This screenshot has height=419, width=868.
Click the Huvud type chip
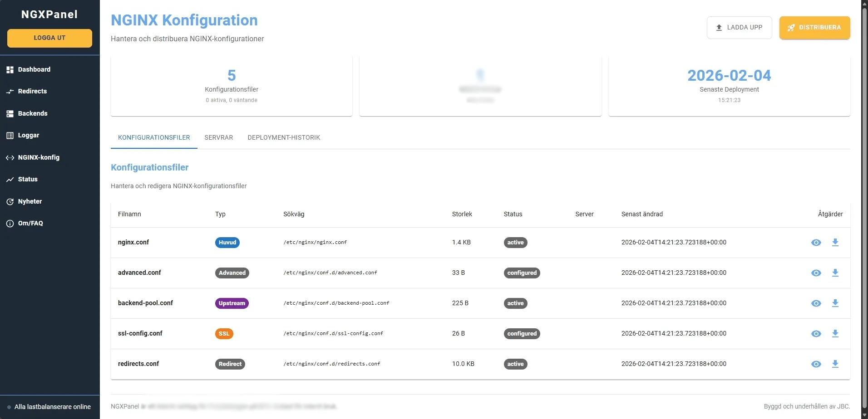click(227, 243)
